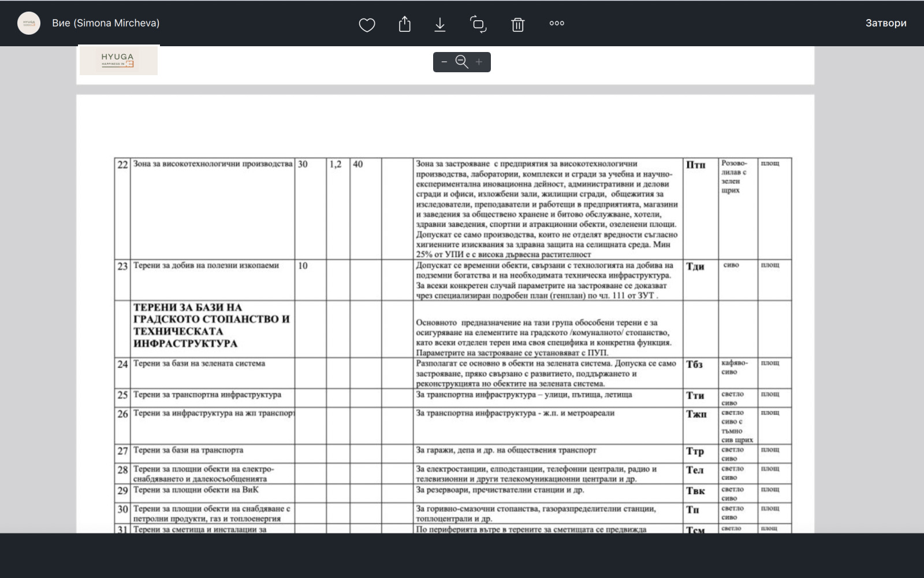
Task: Click row 24 Терени за бази на зелената система
Action: (x=199, y=364)
